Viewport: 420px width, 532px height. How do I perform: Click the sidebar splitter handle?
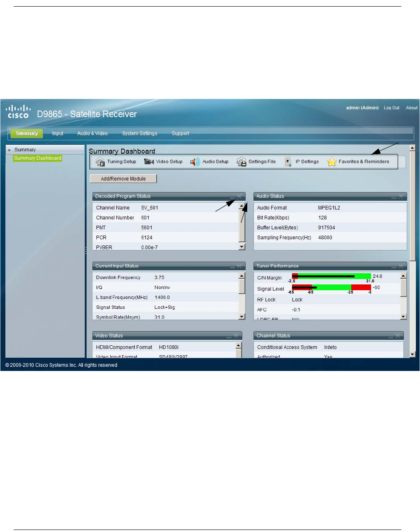coord(86,250)
